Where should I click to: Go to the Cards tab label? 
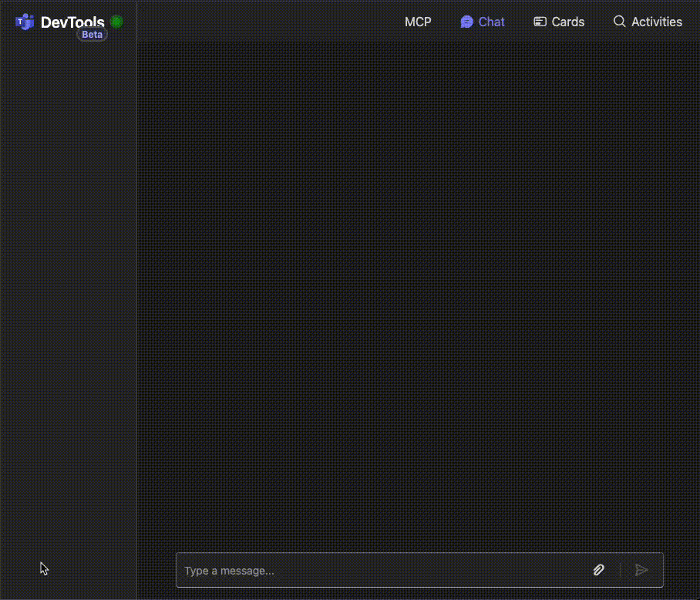point(568,22)
